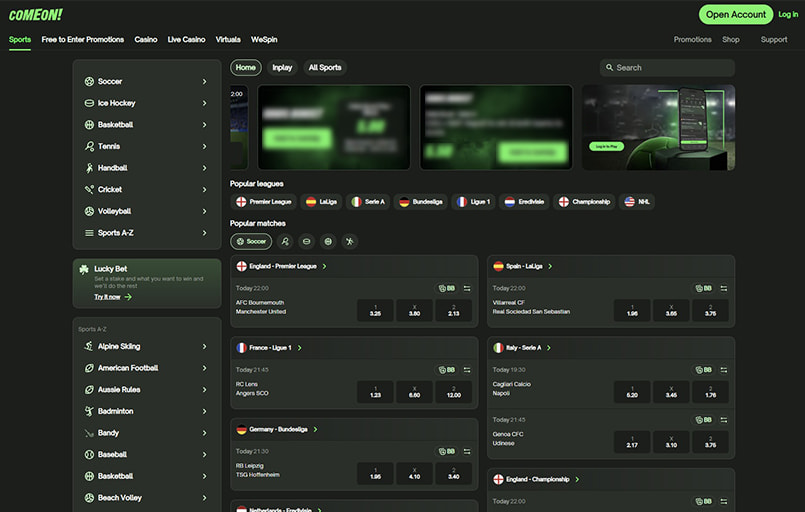Image resolution: width=805 pixels, height=512 pixels.
Task: Open the stats icon for Villarreal match
Action: [x=724, y=288]
